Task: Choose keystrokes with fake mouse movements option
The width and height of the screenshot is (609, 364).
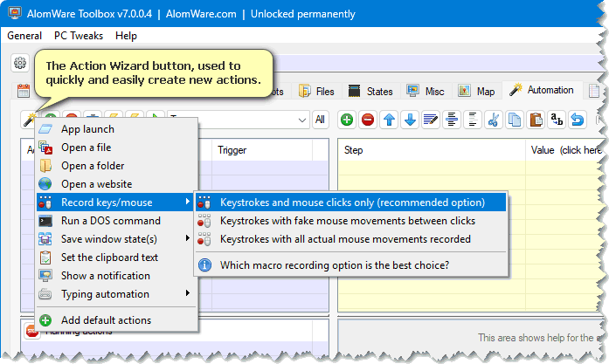Action: tap(347, 221)
